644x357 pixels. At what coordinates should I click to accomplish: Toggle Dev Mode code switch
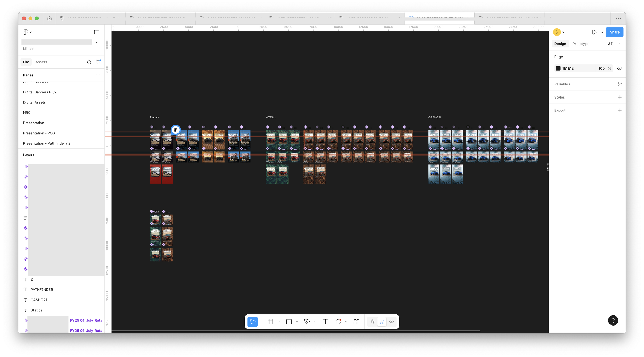point(392,322)
